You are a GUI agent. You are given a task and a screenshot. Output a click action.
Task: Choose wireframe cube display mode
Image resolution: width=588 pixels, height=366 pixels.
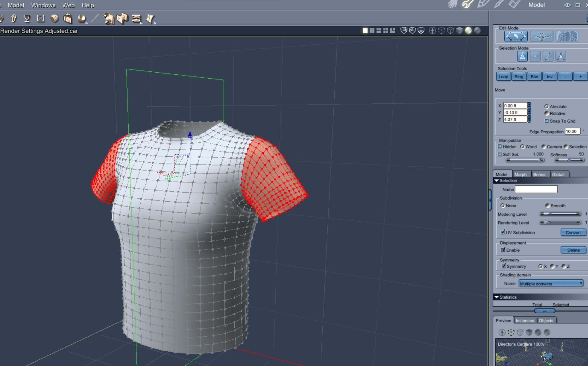point(450,30)
